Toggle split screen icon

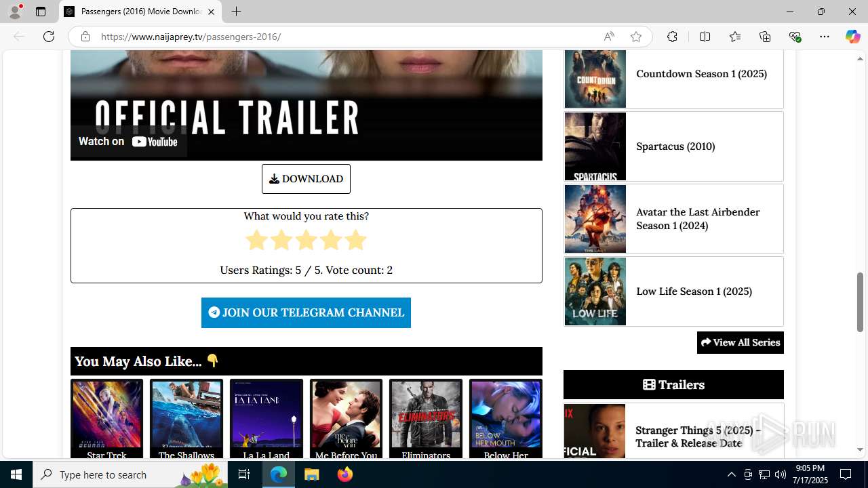tap(705, 37)
